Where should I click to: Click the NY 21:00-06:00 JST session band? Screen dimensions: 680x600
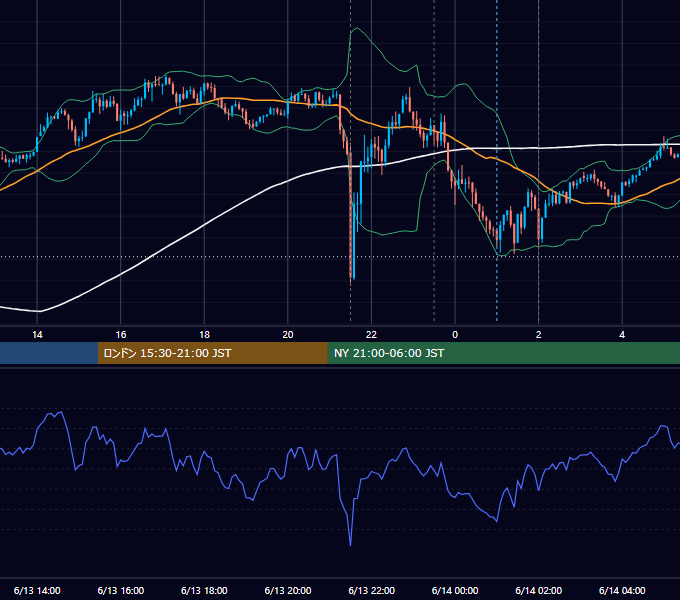(x=503, y=353)
